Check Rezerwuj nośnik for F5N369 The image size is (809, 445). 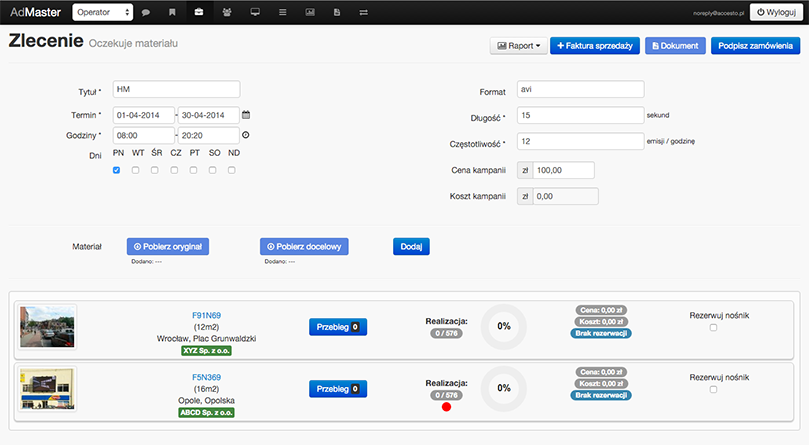coord(713,389)
